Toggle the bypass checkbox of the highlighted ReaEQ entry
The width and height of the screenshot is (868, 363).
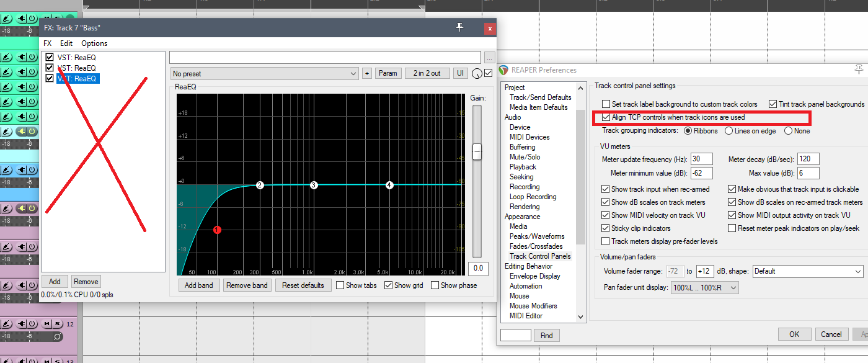click(50, 79)
